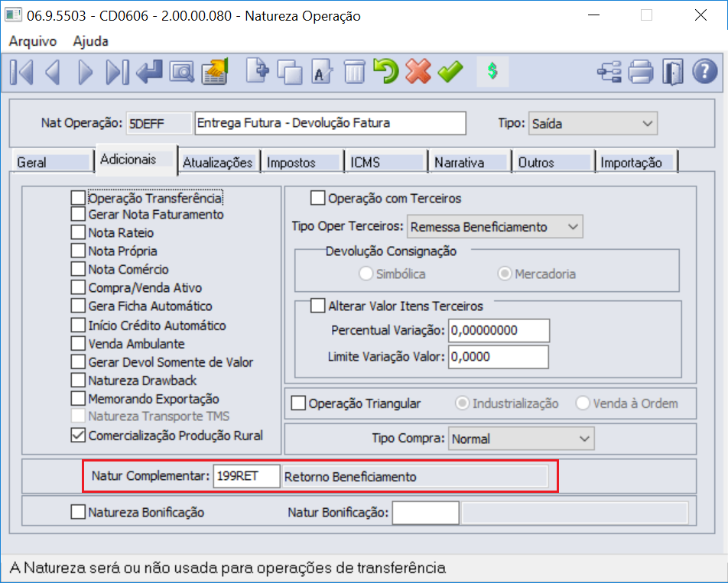Open the search magnifier icon

click(x=181, y=73)
